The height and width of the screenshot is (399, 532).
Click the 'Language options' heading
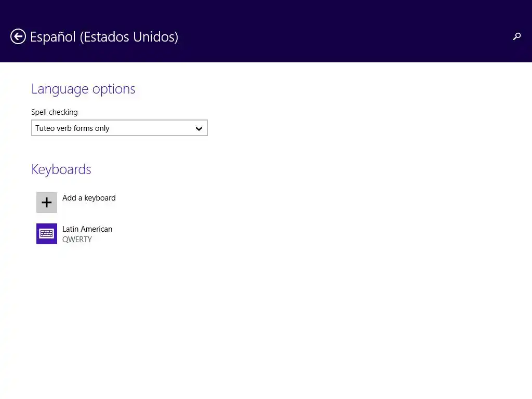tap(83, 89)
